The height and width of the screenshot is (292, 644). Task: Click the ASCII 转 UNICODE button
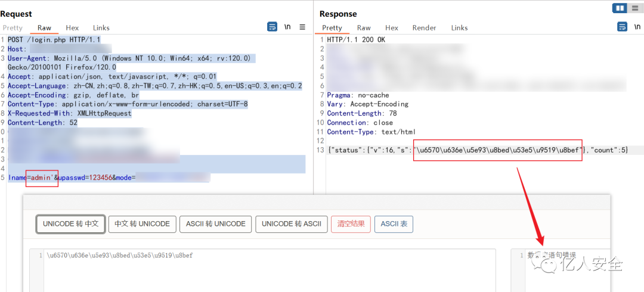click(216, 224)
